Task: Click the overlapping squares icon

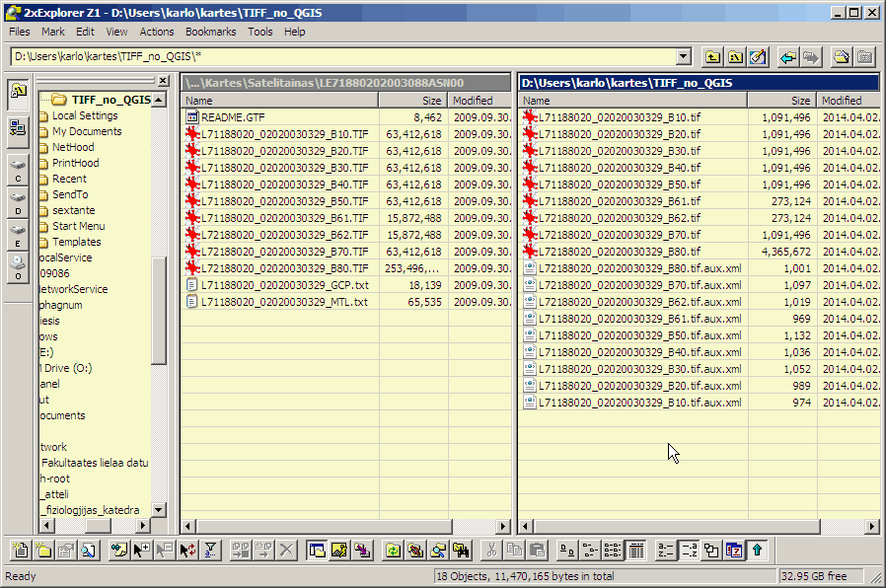Action: (x=711, y=551)
